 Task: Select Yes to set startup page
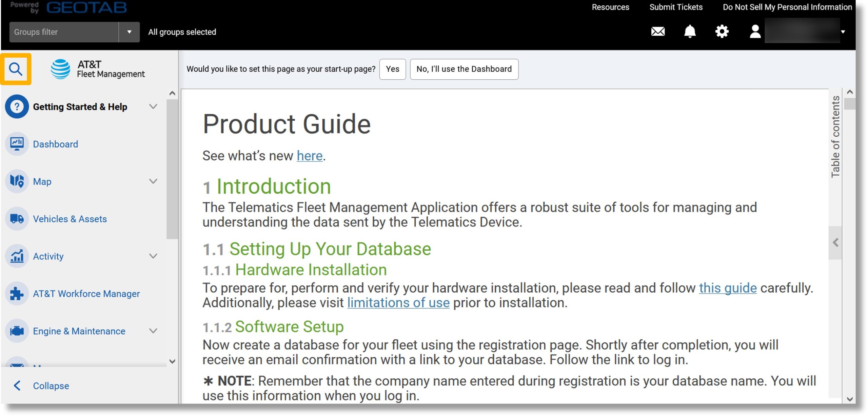coord(393,68)
